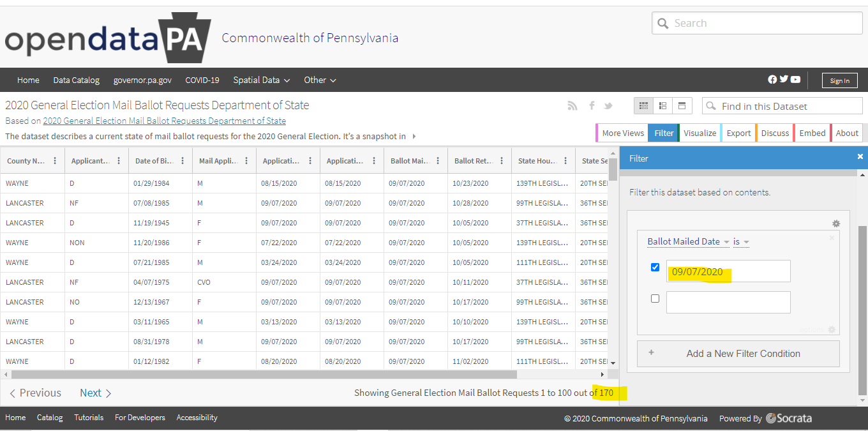This screenshot has height=431, width=868.
Task: Open the Date of Birth column menu icon
Action: 183,161
